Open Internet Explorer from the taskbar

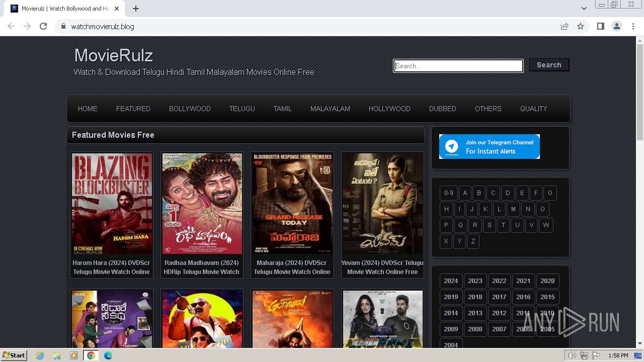tap(40, 355)
